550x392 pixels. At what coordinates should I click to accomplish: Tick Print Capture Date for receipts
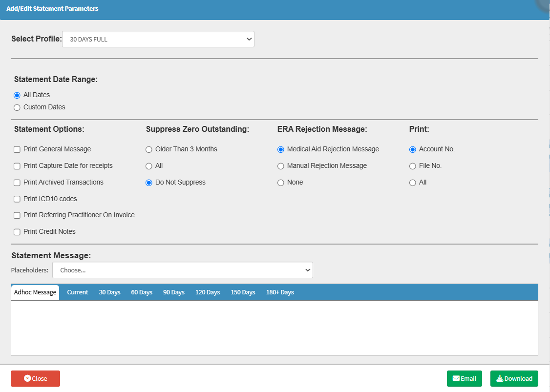(17, 166)
